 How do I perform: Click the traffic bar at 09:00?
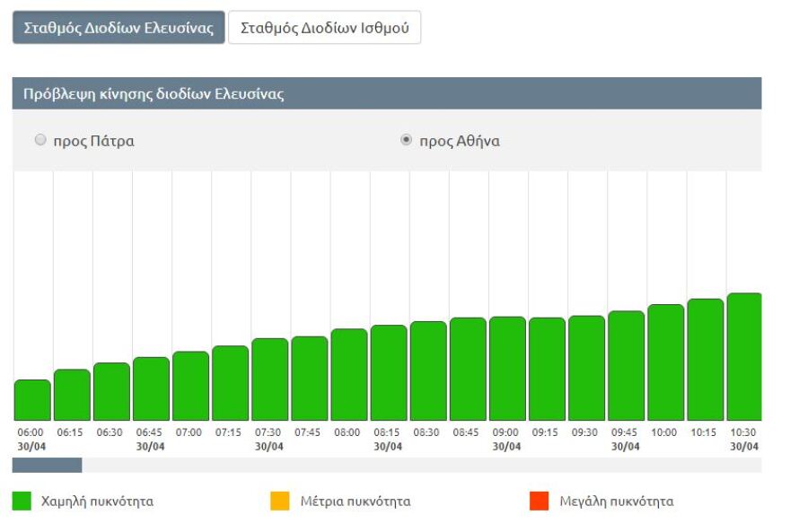point(507,369)
